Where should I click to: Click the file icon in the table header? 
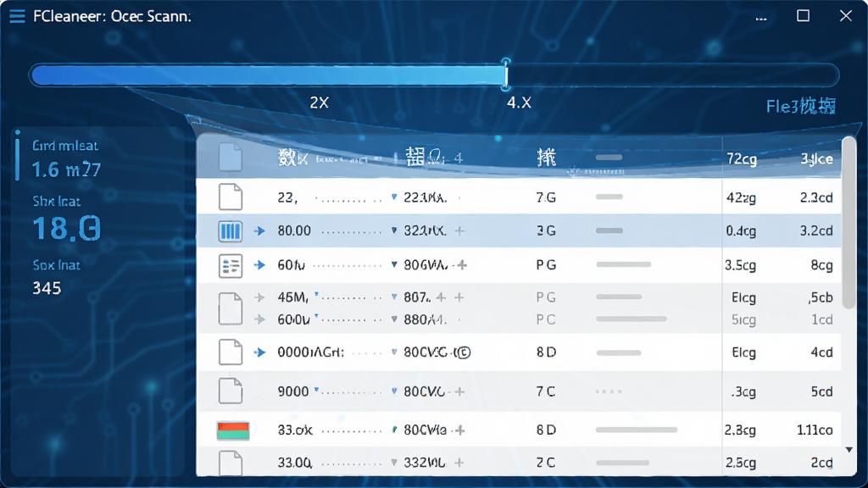coord(230,157)
